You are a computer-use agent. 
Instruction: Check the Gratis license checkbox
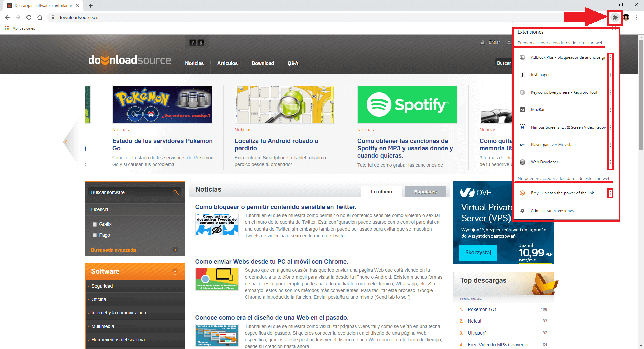pos(95,225)
